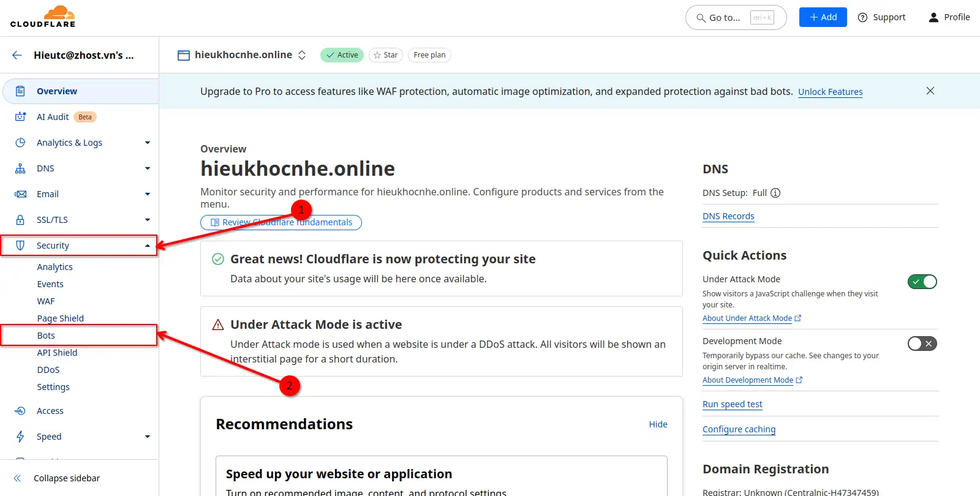Click the Access icon in the sidebar
This screenshot has height=496, width=980.
coord(20,411)
